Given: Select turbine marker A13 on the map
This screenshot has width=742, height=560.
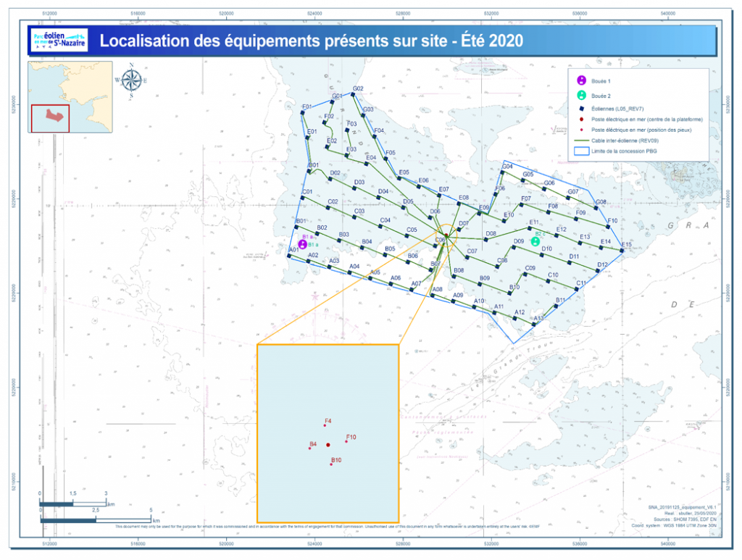Looking at the screenshot, I should (533, 323).
